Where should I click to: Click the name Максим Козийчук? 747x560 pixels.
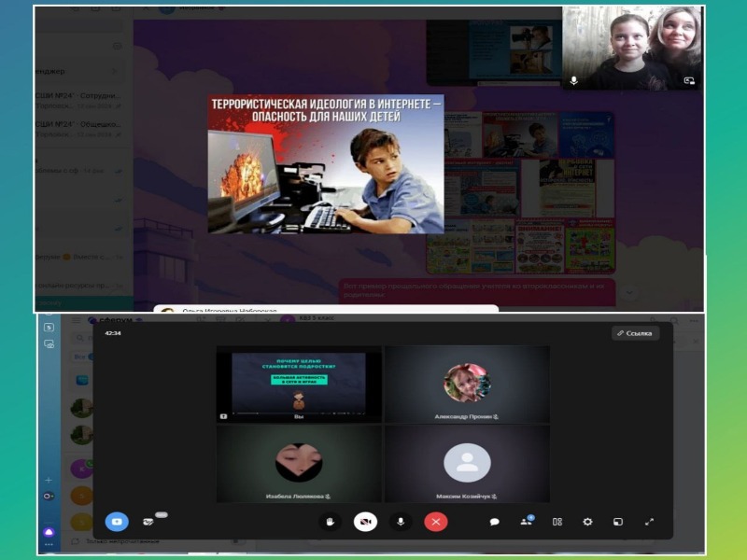[463, 497]
